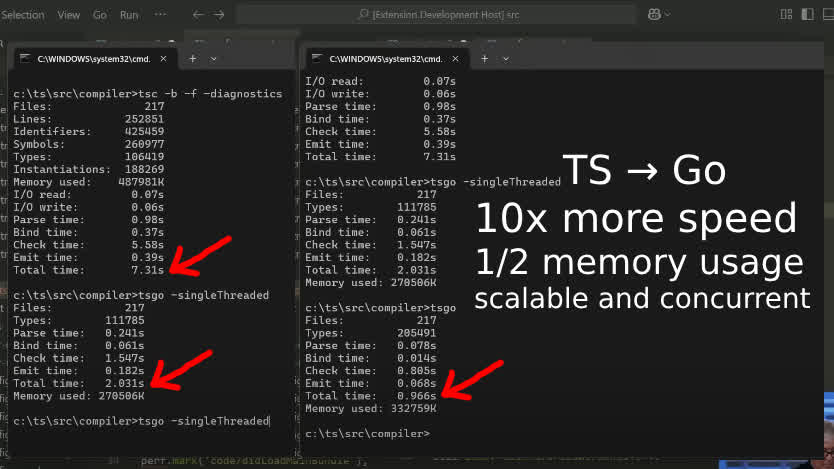Open the Run menu

pos(129,15)
